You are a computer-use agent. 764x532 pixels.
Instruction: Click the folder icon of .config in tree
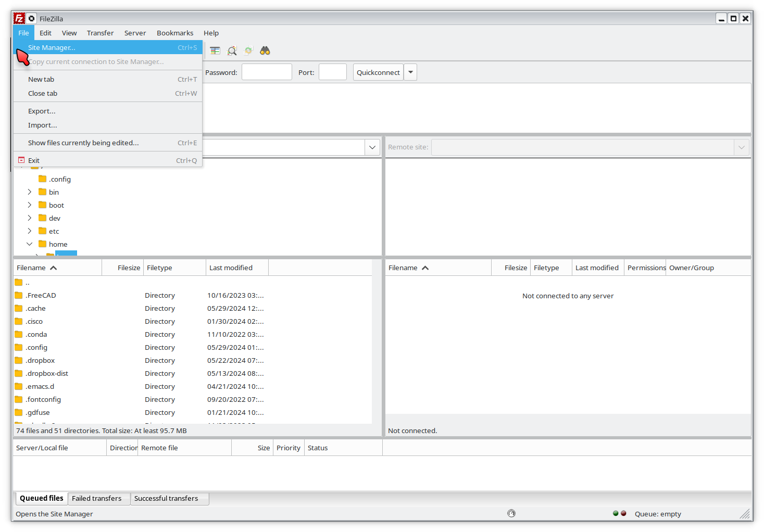pos(43,179)
